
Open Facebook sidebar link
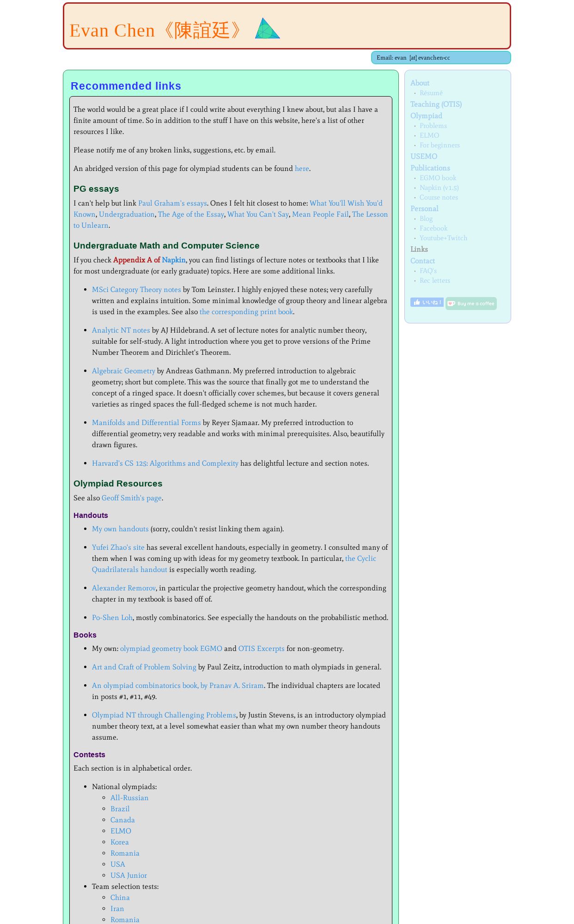point(434,228)
